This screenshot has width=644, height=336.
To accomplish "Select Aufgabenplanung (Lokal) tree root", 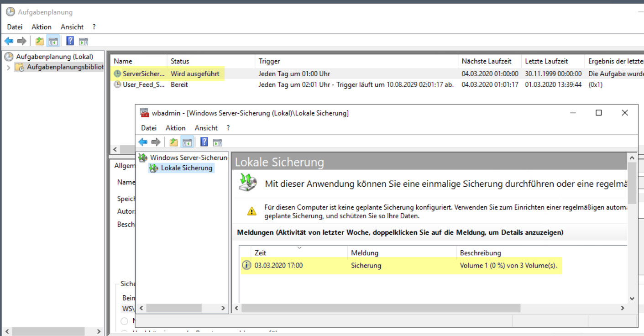I will (54, 57).
